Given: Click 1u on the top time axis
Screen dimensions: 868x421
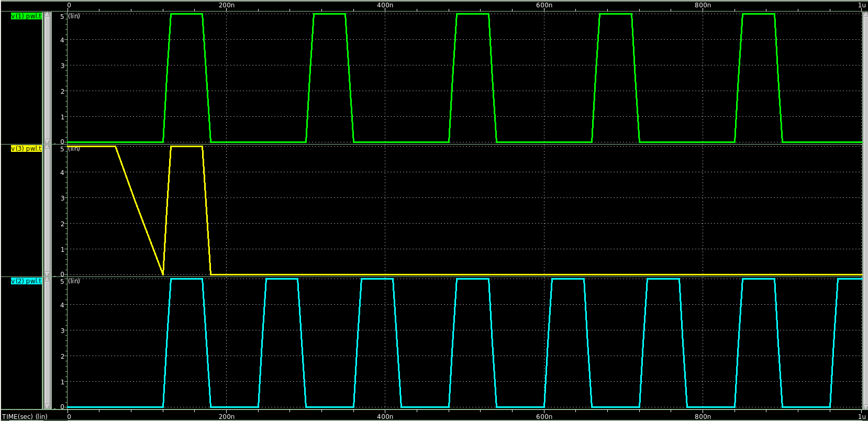Looking at the screenshot, I should pos(862,5).
